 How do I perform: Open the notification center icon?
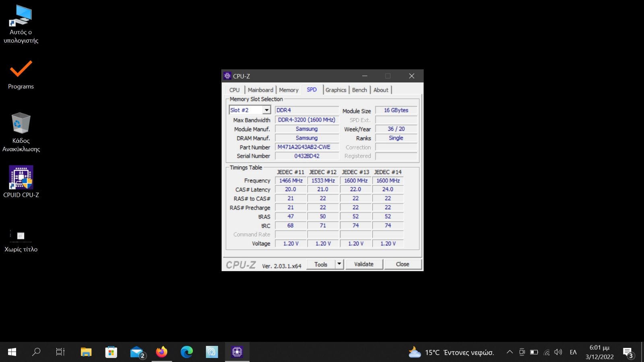[x=628, y=352]
